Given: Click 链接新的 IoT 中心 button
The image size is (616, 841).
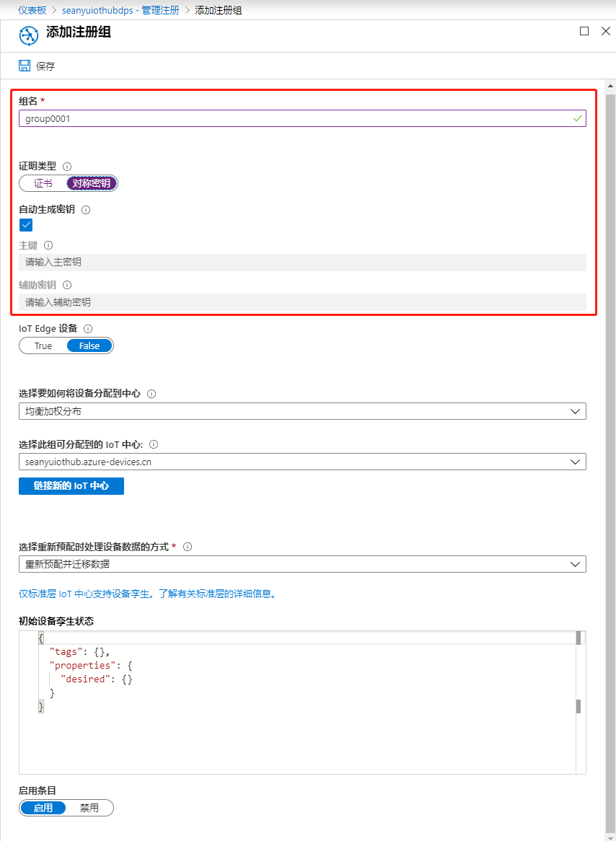Looking at the screenshot, I should tap(71, 486).
